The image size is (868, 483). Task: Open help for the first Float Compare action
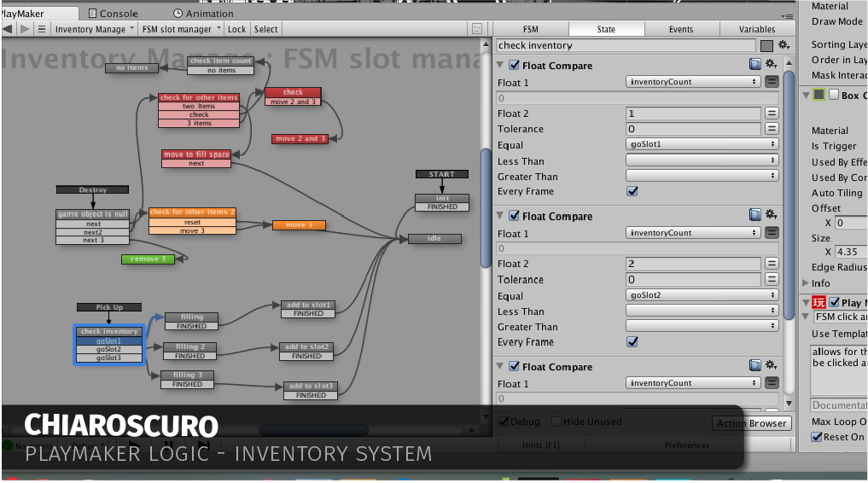[x=754, y=65]
